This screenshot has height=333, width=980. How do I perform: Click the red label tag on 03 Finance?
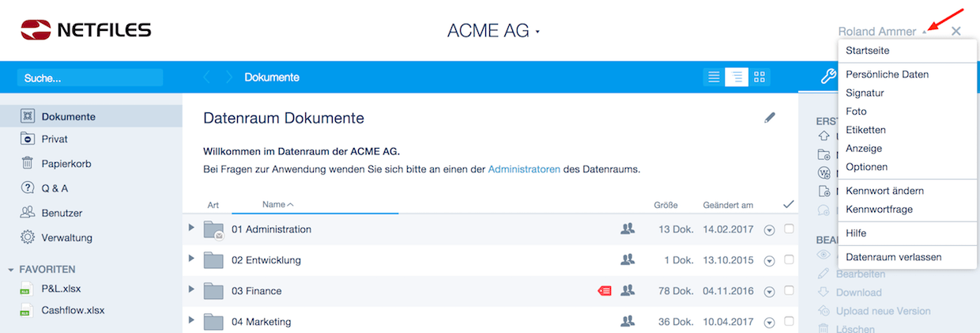(x=605, y=291)
